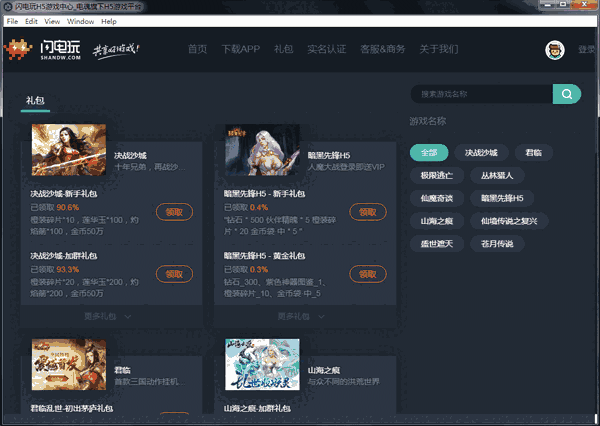This screenshot has width=600, height=426.
Task: Open the View menu
Action: point(52,21)
